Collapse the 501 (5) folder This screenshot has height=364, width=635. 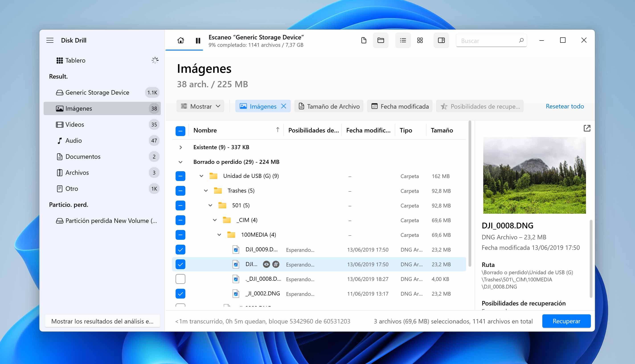coord(210,205)
